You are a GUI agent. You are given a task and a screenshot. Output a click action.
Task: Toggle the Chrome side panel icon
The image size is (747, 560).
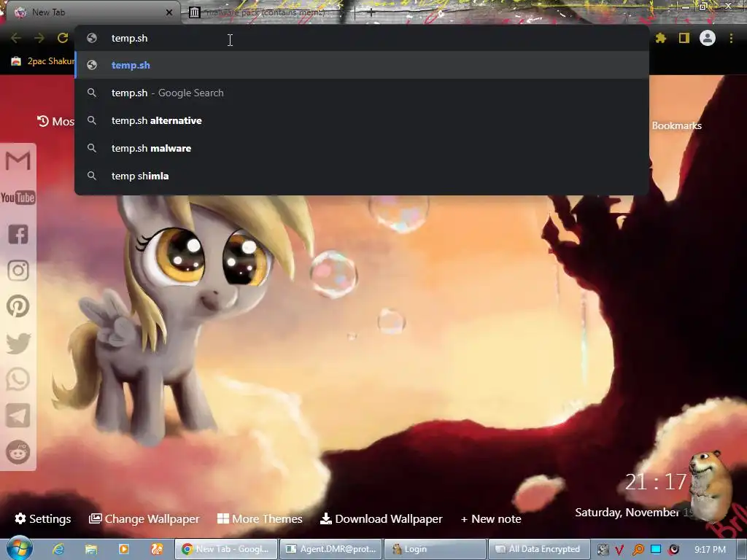pyautogui.click(x=684, y=38)
